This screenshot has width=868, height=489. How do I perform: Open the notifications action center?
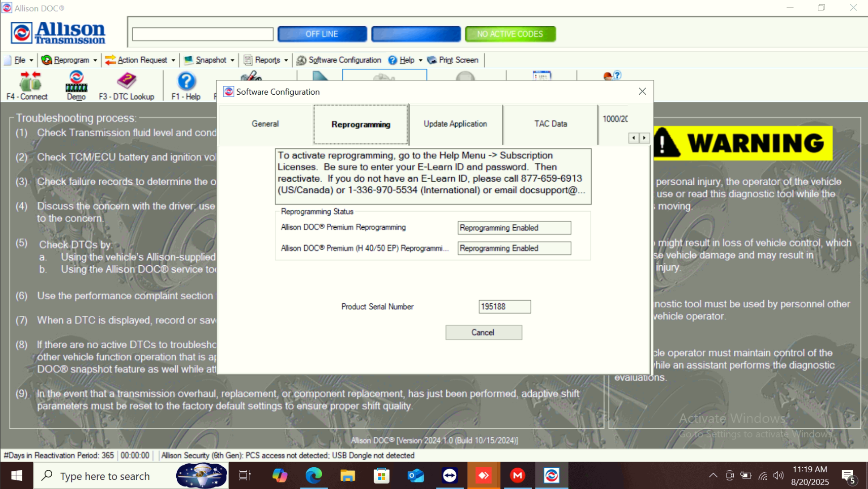(x=849, y=476)
